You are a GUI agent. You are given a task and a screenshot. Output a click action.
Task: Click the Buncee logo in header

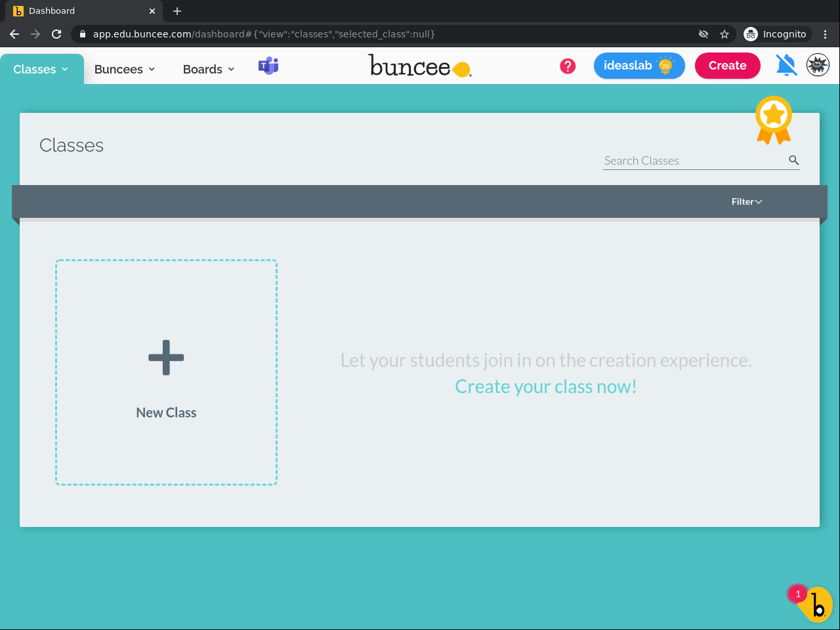click(420, 66)
